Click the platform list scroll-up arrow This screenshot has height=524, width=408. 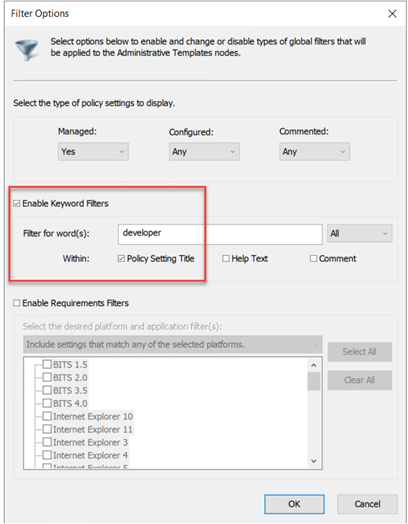click(x=313, y=365)
